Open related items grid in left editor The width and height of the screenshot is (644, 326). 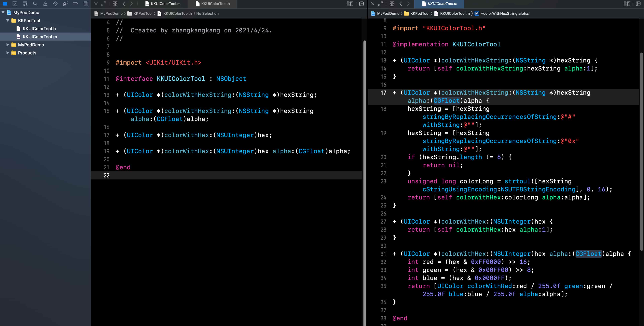tap(115, 4)
